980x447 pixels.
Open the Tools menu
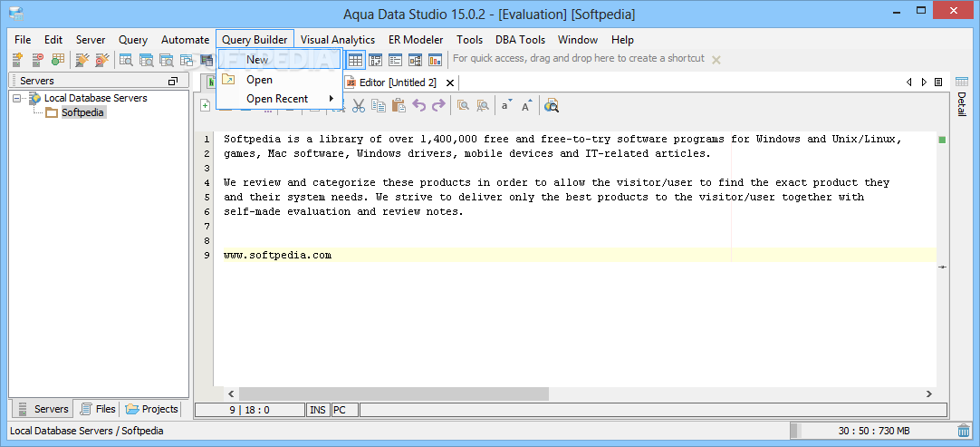pos(469,40)
